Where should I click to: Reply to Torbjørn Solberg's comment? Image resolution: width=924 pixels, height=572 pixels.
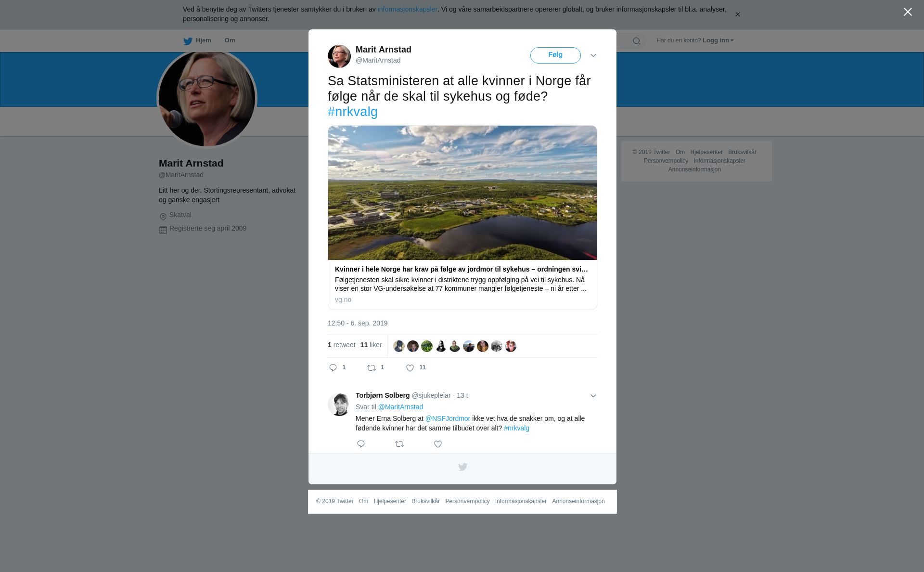click(x=361, y=444)
